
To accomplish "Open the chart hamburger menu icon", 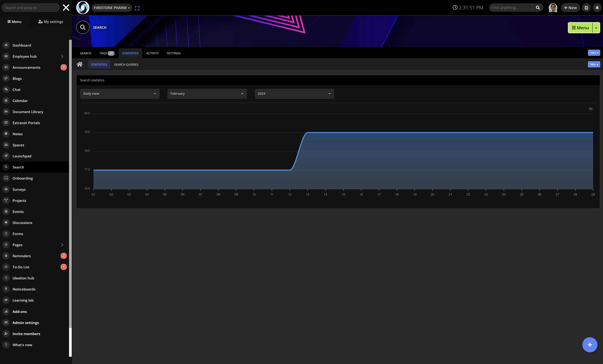I will [591, 109].
